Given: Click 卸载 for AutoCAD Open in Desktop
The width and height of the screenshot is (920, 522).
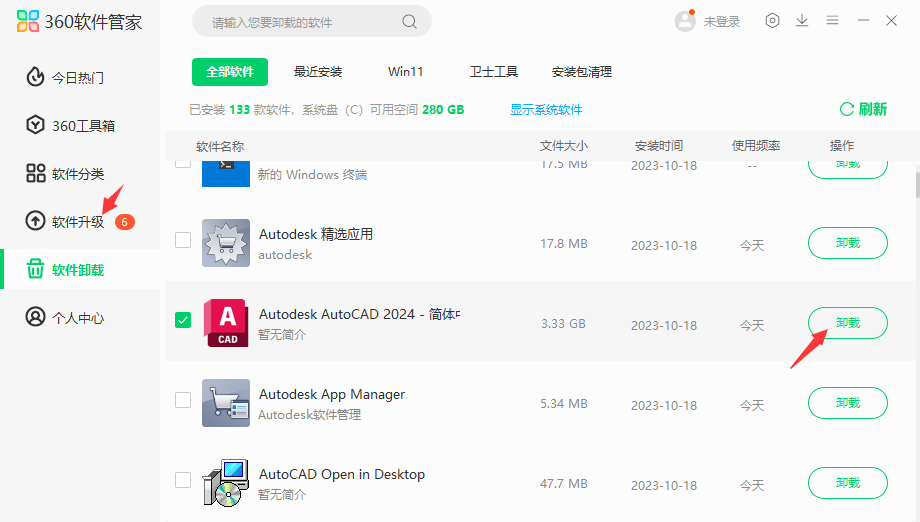Looking at the screenshot, I should [847, 483].
